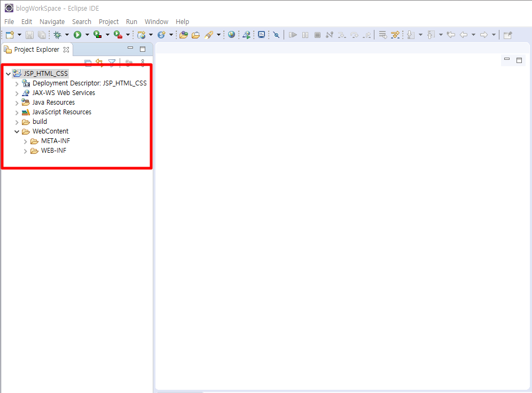Click the Run External Tools icon
This screenshot has width=532, height=393.
coord(118,35)
